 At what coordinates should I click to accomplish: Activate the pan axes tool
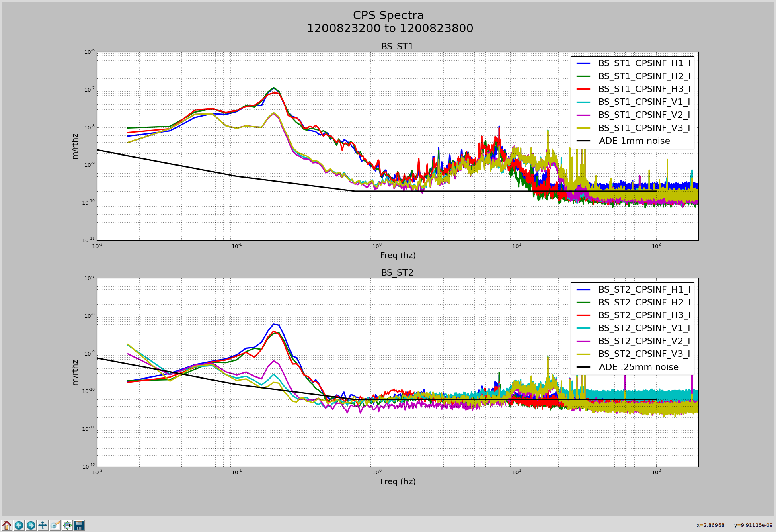pos(43,525)
